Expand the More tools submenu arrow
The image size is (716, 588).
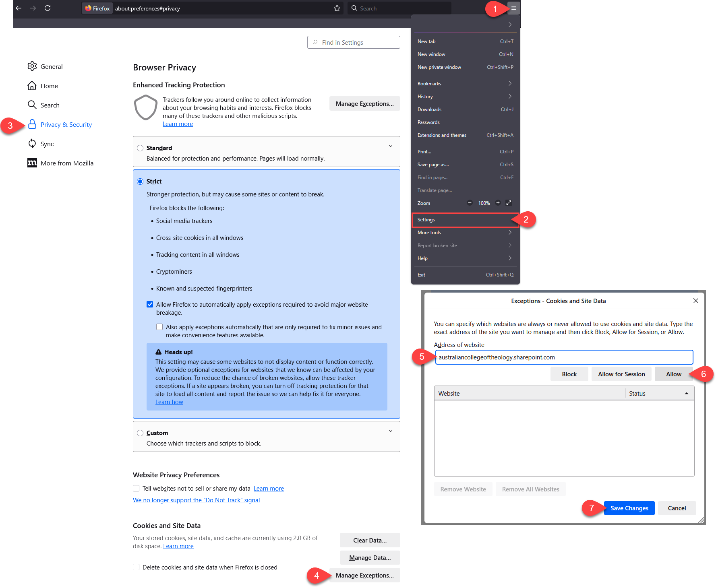coord(510,232)
